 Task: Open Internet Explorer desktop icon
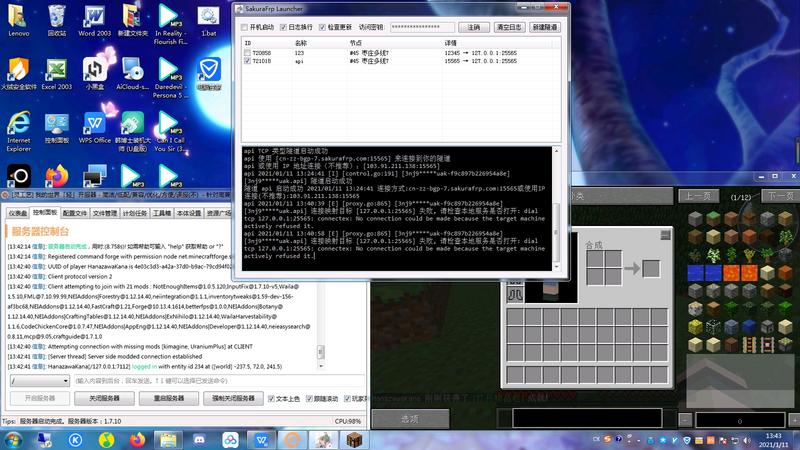(x=18, y=132)
